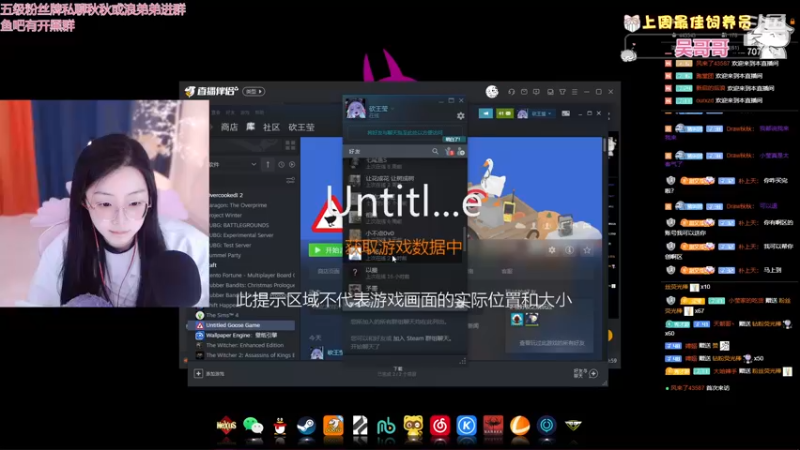This screenshot has height=450, width=800.
Task: Switch Steam library to grid view icon
Action: (290, 146)
